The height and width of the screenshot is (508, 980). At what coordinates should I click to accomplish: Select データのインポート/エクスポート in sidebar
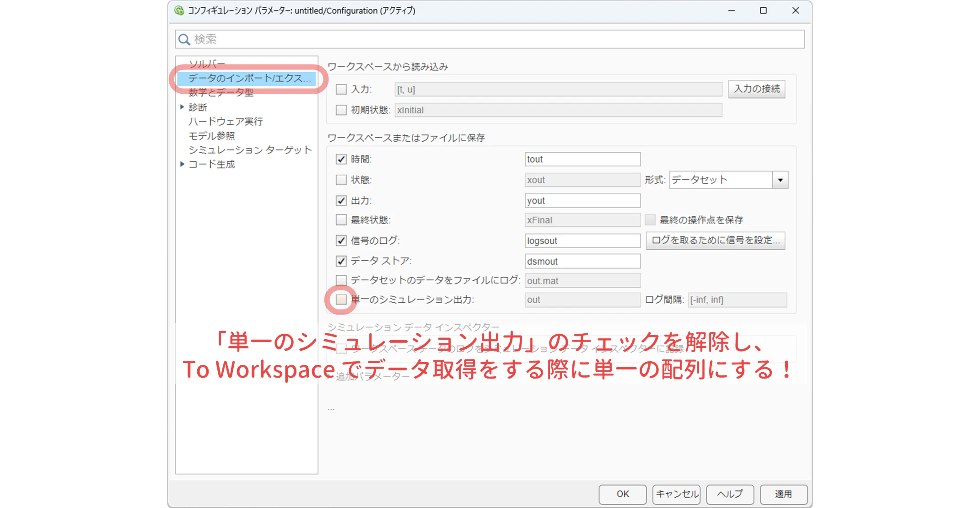(246, 79)
